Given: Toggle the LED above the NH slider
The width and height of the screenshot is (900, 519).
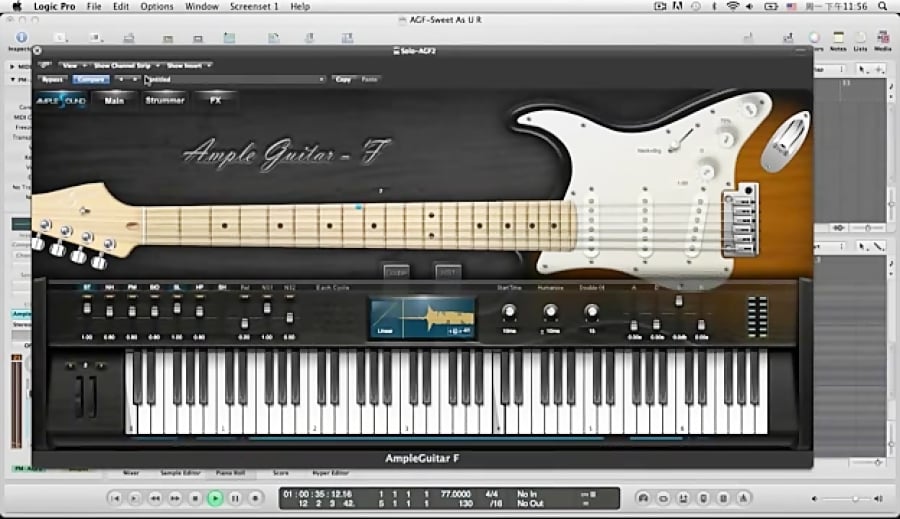Looking at the screenshot, I should 110,296.
